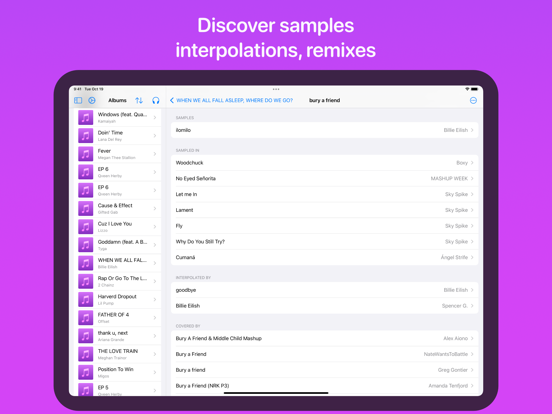The image size is (552, 414).
Task: Open the No Eyed Señorita track
Action: tap(324, 178)
